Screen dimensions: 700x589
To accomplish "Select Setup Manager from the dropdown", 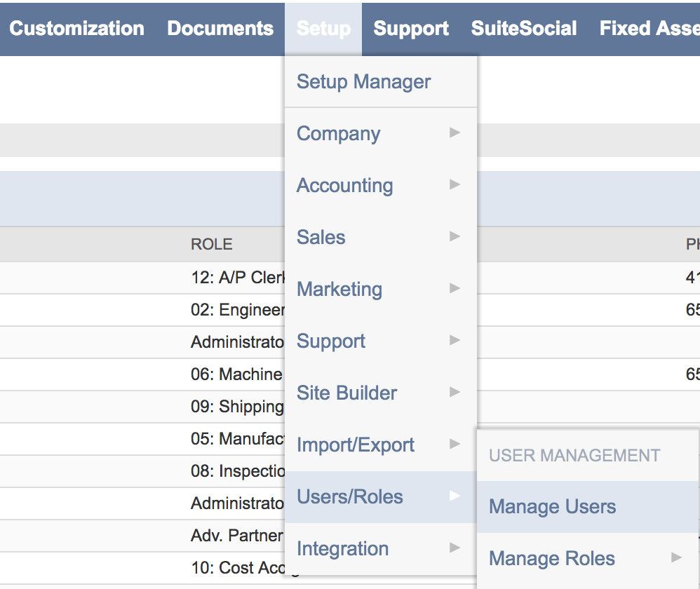I will pos(363,82).
